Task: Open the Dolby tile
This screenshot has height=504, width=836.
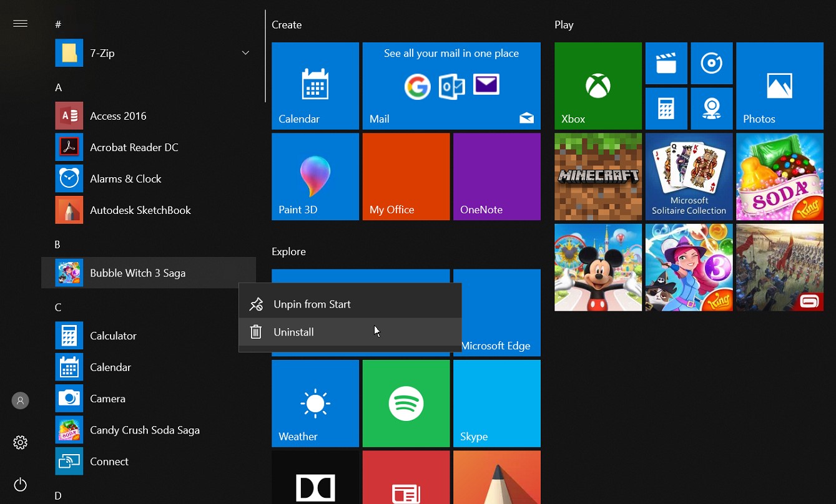Action: [315, 477]
